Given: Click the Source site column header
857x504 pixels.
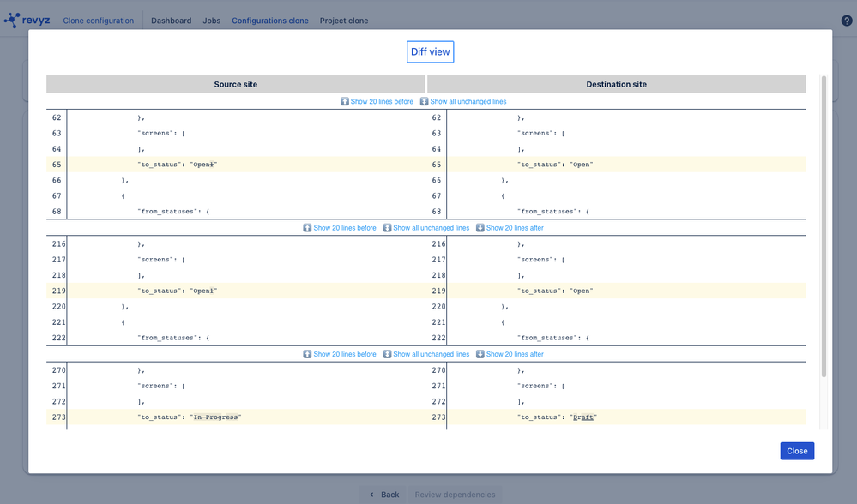Looking at the screenshot, I should (x=236, y=84).
